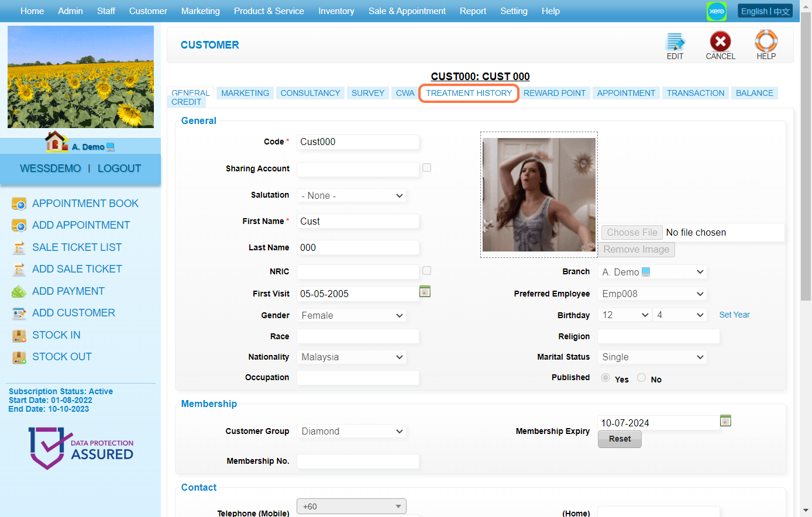The width and height of the screenshot is (812, 517).
Task: Open Product & Service menu
Action: (x=269, y=11)
